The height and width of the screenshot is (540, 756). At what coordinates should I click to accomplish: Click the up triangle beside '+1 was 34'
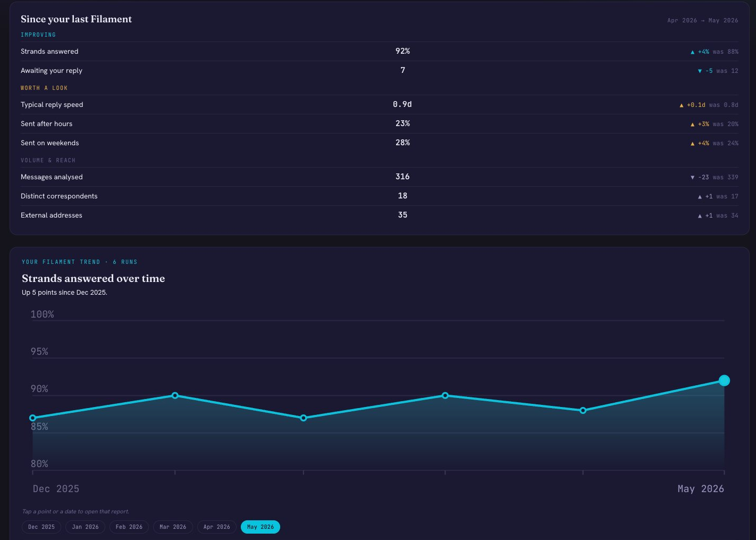(x=700, y=216)
